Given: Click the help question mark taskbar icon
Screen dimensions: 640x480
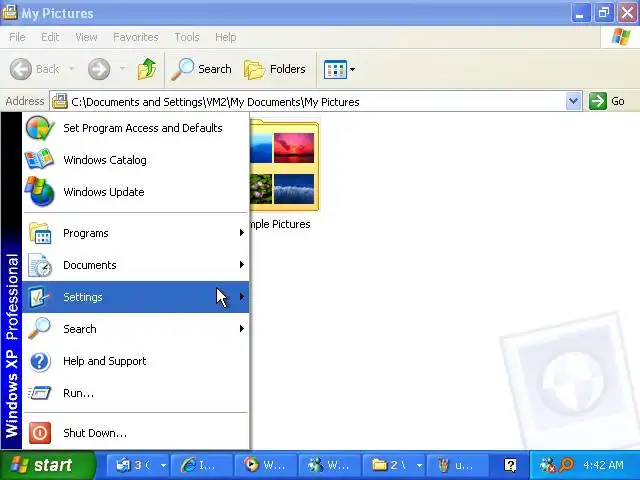Looking at the screenshot, I should pyautogui.click(x=510, y=465).
